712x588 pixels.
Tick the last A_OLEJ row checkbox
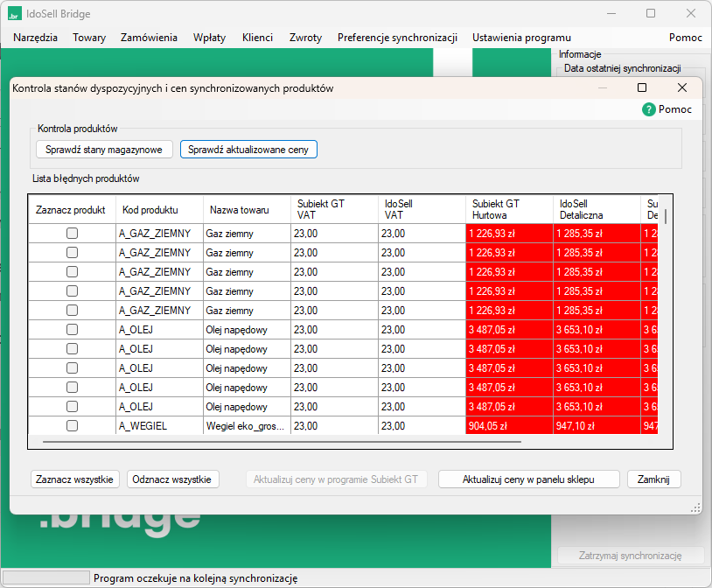[x=73, y=407]
